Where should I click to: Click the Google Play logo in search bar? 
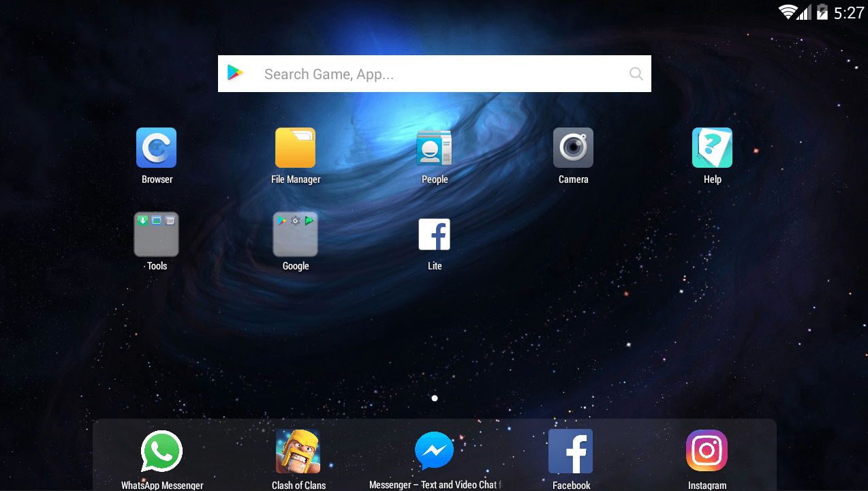pos(235,73)
